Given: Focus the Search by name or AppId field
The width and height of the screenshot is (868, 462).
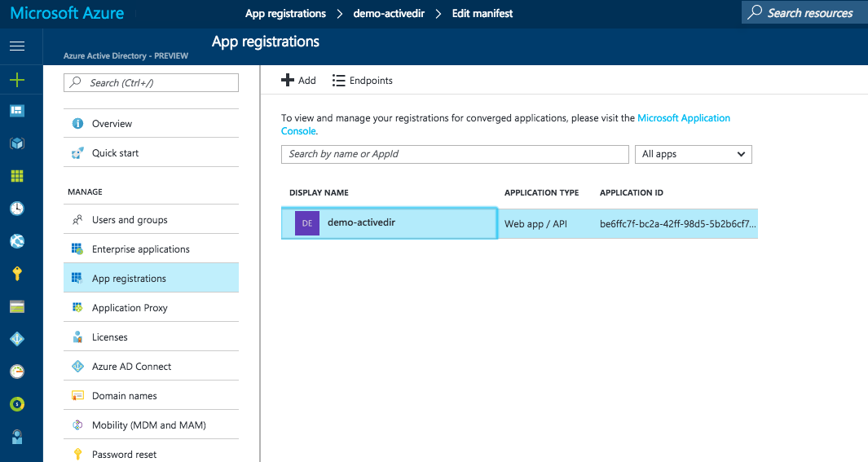Looking at the screenshot, I should coord(455,154).
